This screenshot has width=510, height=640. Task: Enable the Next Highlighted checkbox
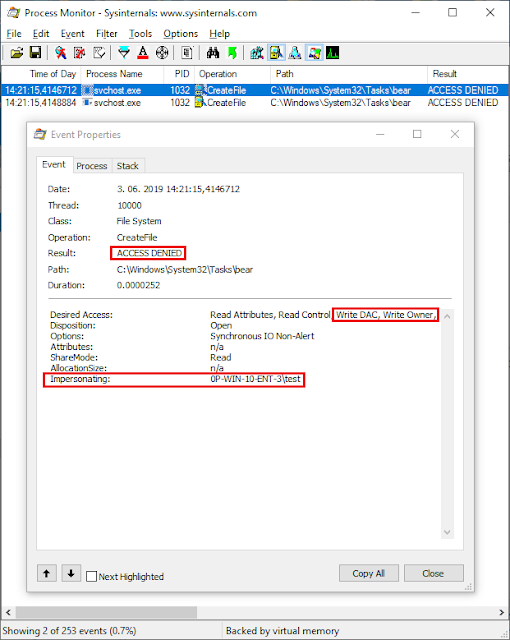pyautogui.click(x=92, y=576)
